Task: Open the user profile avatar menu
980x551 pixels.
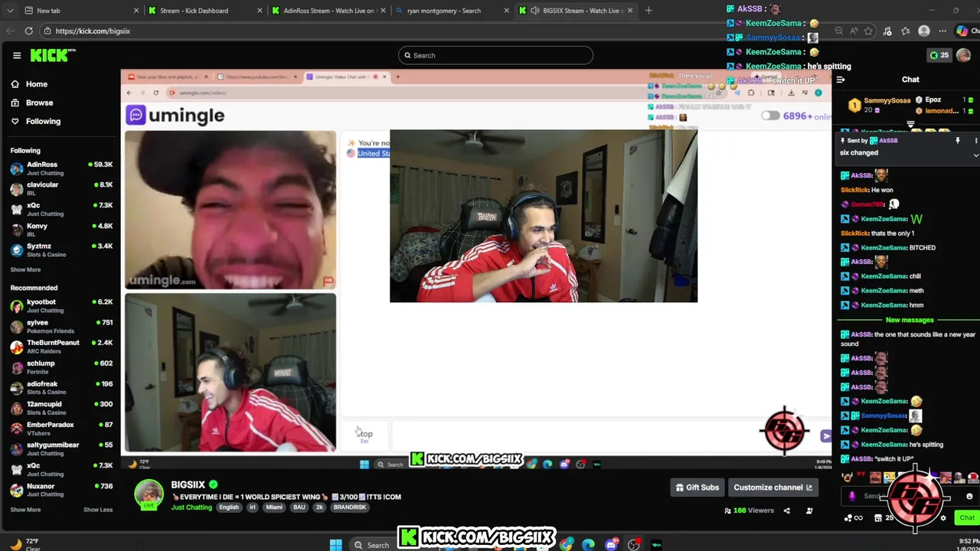Action: 963,55
